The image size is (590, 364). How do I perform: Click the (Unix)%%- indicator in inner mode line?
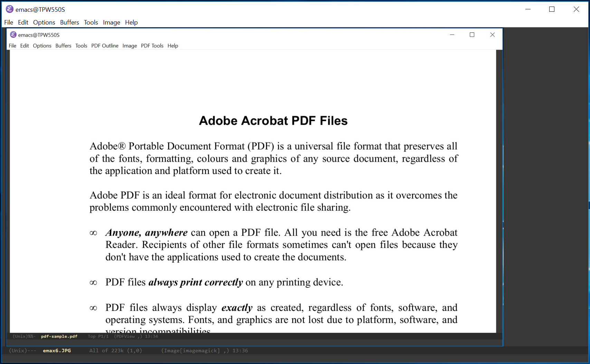pyautogui.click(x=24, y=336)
